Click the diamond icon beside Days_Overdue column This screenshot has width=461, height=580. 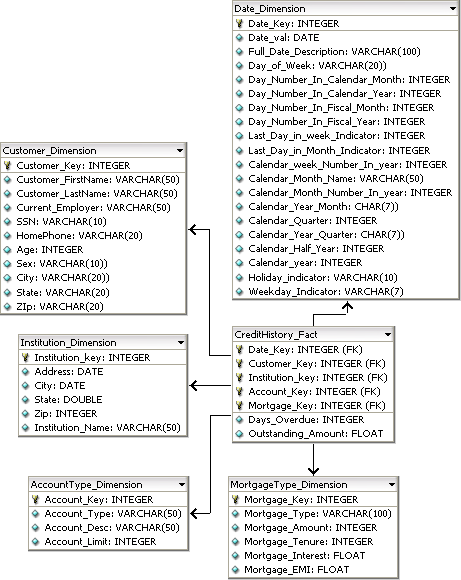pyautogui.click(x=239, y=419)
